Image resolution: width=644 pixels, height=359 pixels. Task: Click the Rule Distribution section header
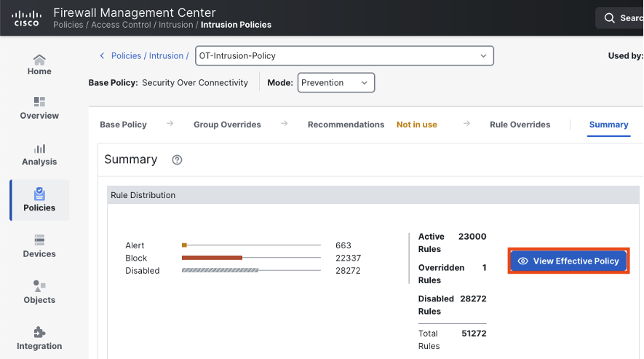click(373, 195)
